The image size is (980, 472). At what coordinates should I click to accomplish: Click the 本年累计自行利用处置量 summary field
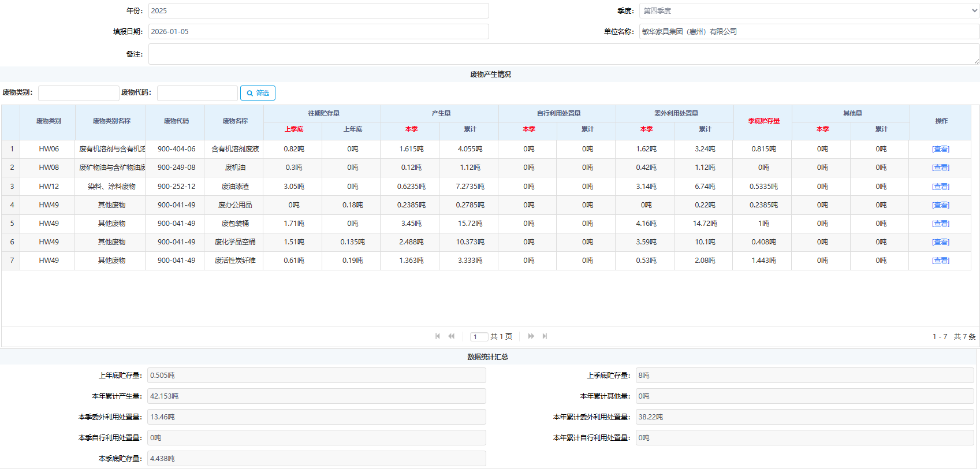click(805, 438)
